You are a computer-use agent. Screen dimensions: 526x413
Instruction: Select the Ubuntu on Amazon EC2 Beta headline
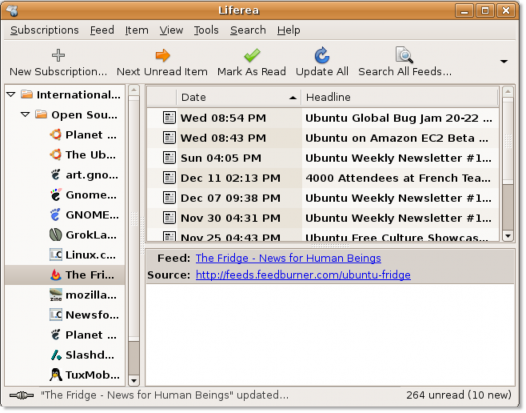coord(397,138)
